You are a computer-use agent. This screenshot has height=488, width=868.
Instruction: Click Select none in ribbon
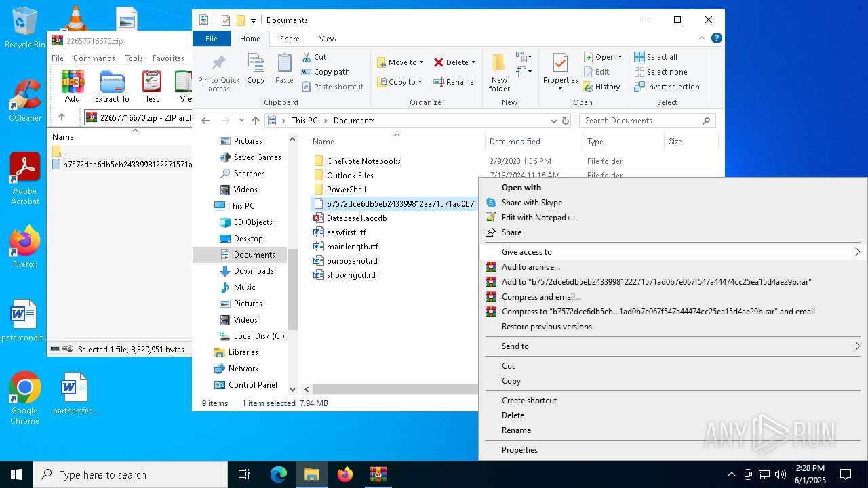coord(660,72)
